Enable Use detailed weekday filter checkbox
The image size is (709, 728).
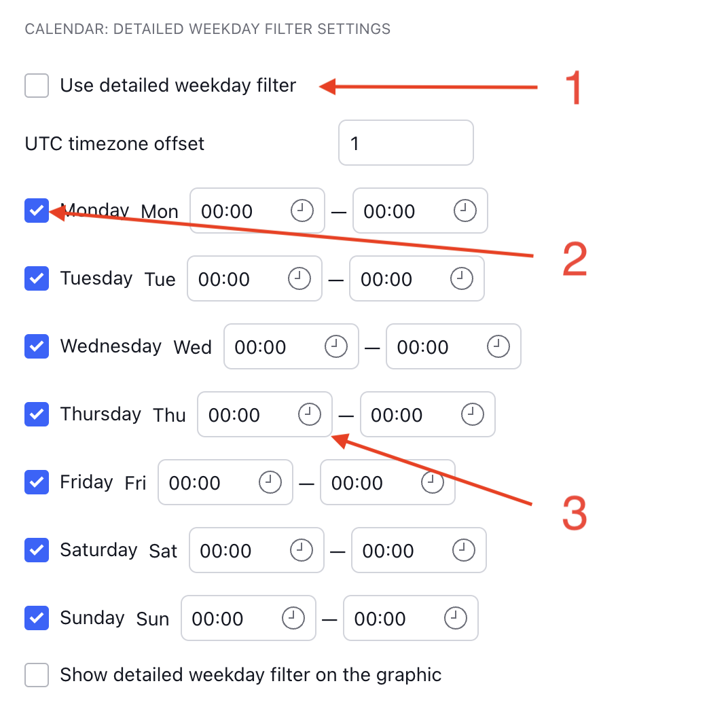37,86
